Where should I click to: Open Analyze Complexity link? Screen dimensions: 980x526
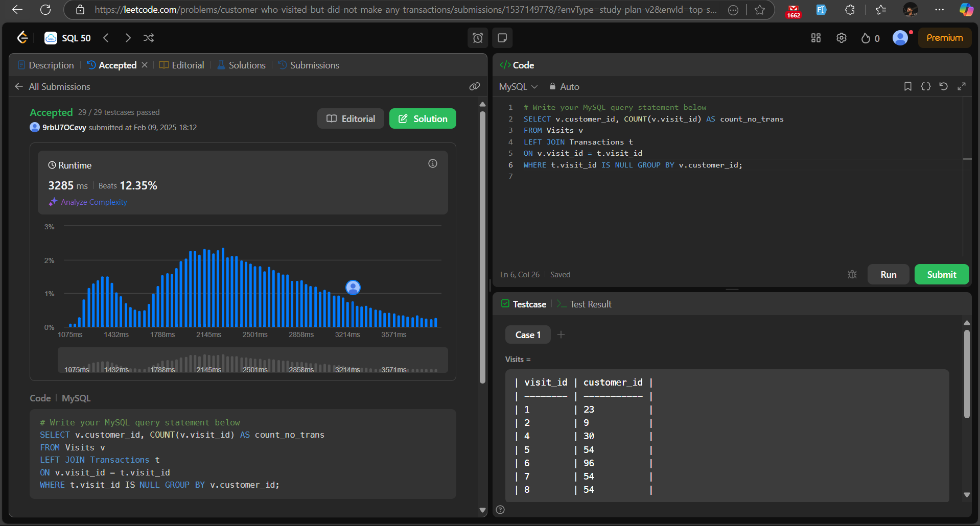88,202
